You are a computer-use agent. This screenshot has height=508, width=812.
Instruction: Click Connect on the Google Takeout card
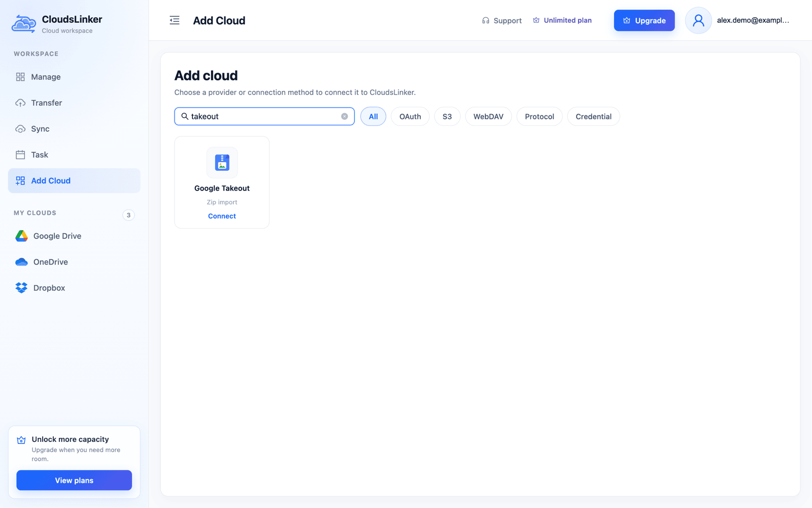point(222,216)
